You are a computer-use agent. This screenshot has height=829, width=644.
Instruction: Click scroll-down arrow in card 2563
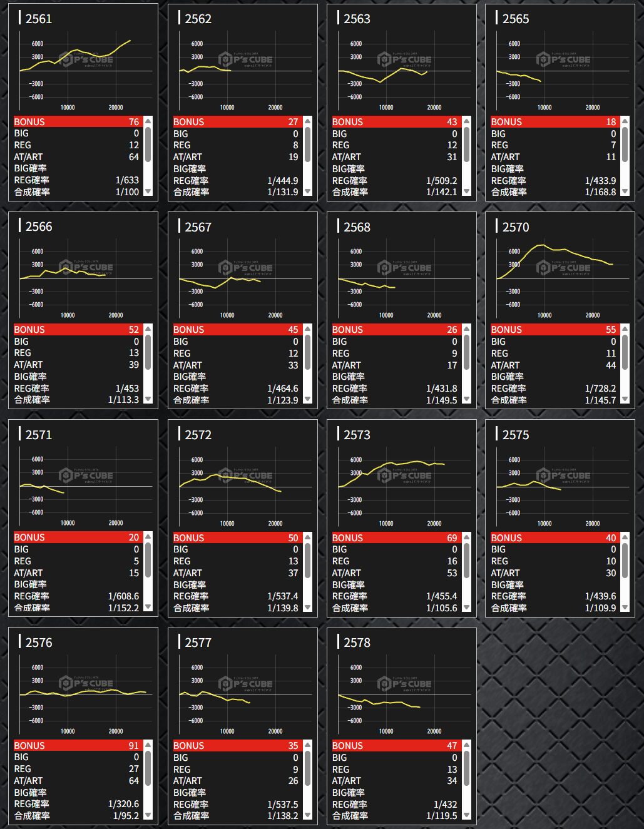[x=466, y=191]
